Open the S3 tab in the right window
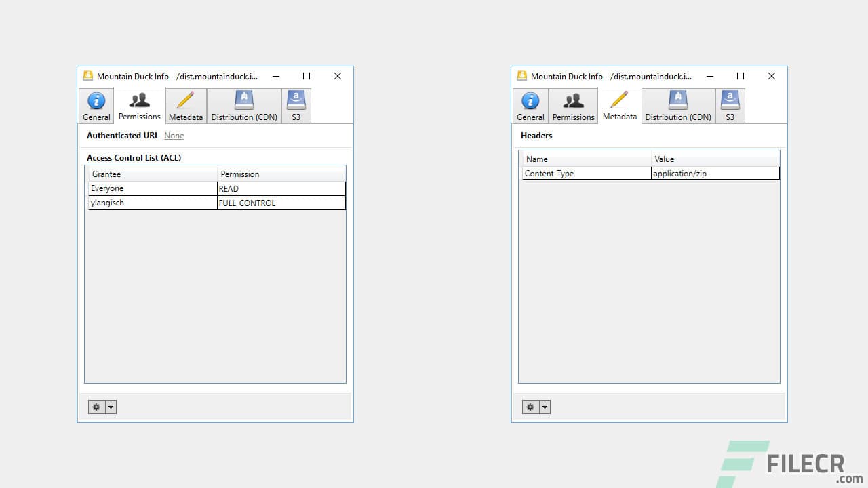 pos(730,106)
